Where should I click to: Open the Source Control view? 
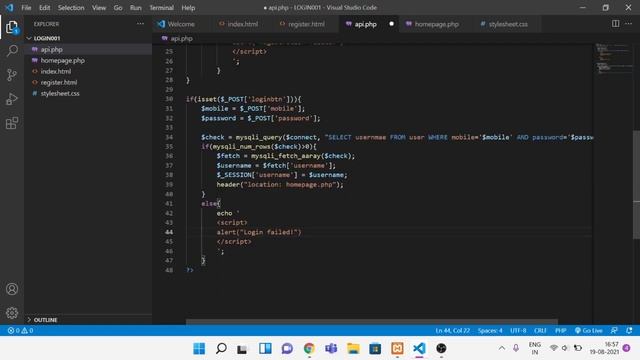(x=12, y=75)
